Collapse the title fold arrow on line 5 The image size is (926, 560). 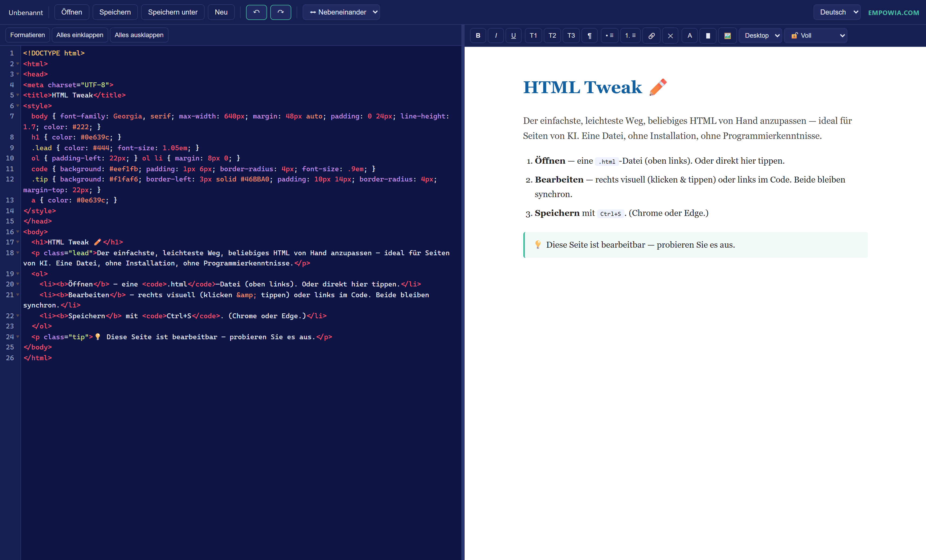(18, 95)
